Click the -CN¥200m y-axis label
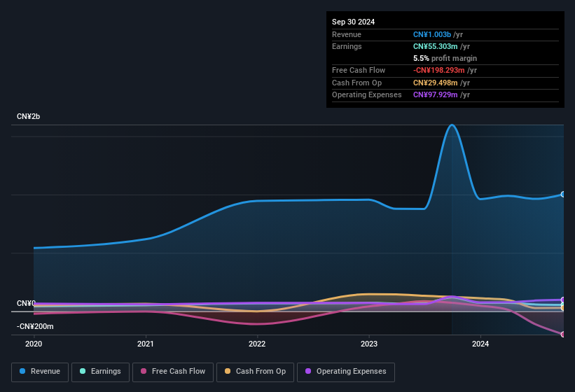This screenshot has width=575, height=392. tap(35, 326)
